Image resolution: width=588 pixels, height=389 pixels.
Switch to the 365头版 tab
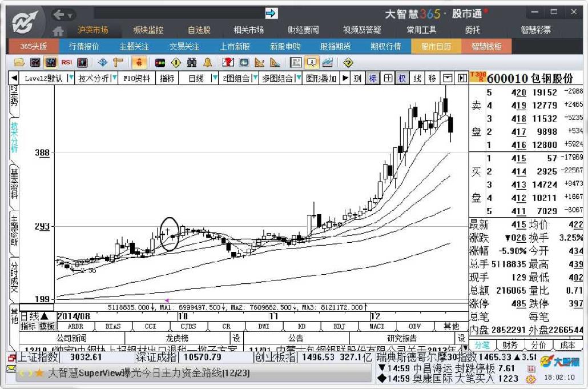click(x=33, y=46)
